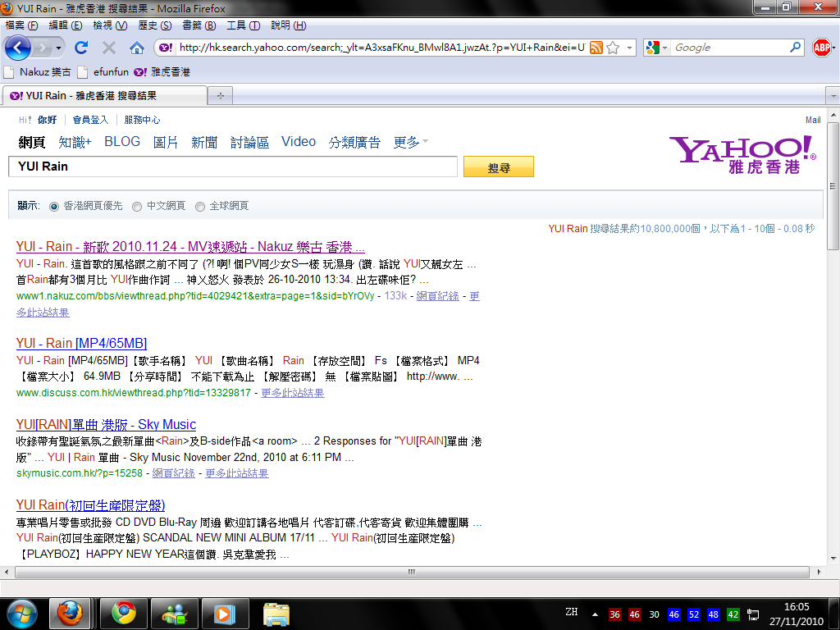Click the Adblock Plus ABP icon
The width and height of the screenshot is (840, 630).
(820, 48)
